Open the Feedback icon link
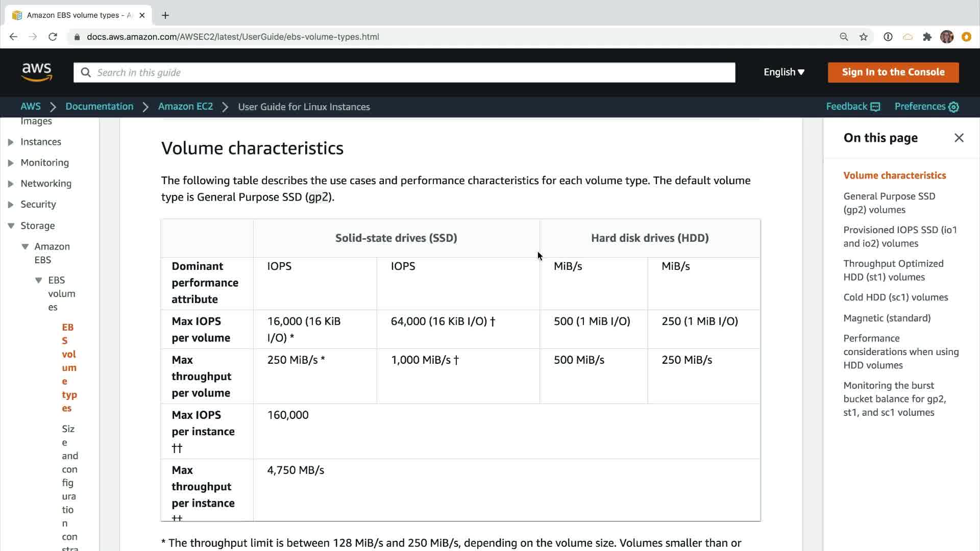This screenshot has height=551, width=980. coord(875,107)
